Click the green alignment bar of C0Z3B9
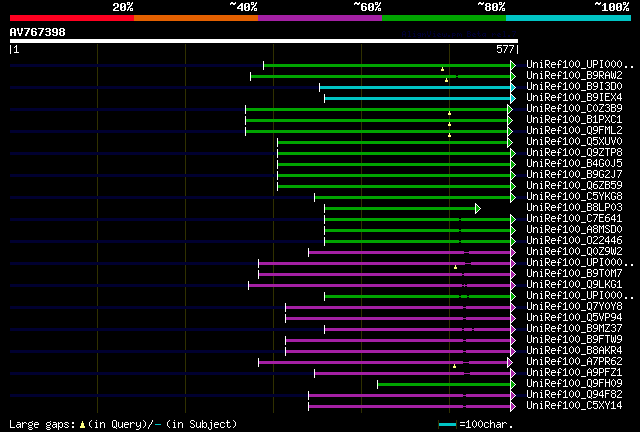This screenshot has width=640, height=432. [x=376, y=109]
